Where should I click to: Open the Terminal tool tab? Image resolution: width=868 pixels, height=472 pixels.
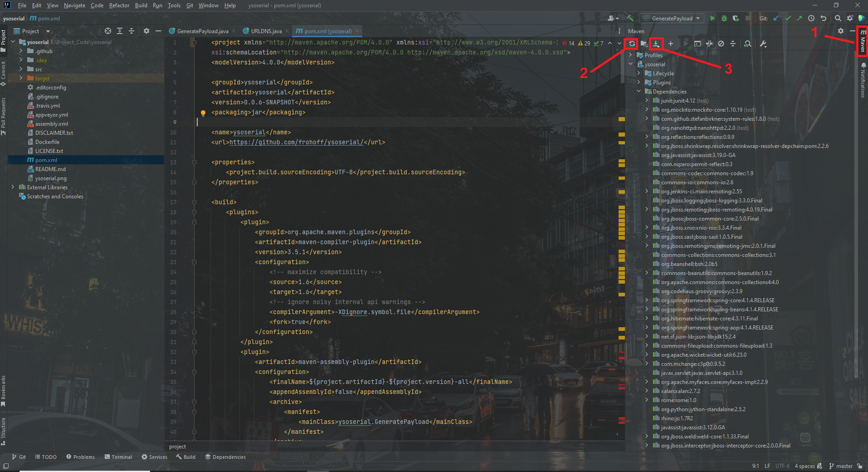pyautogui.click(x=118, y=457)
